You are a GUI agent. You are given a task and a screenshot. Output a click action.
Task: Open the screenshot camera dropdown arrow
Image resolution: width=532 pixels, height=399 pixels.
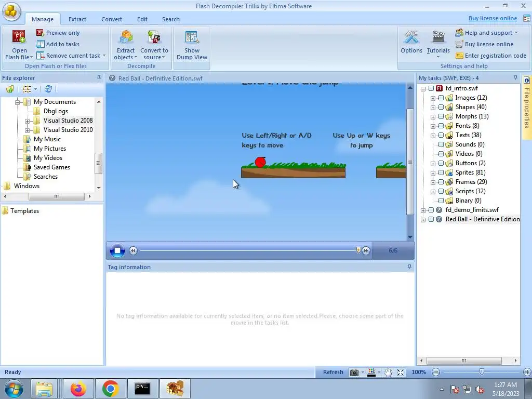point(363,372)
